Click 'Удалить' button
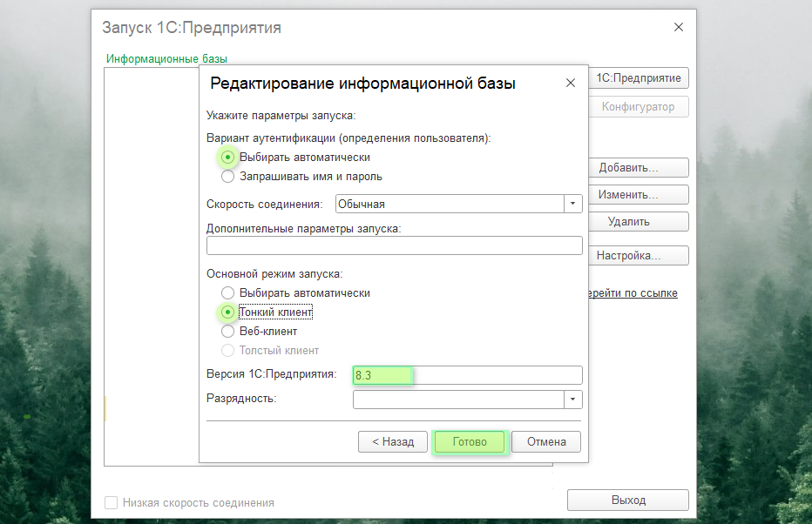Screen dimensions: 812x524 point(639,221)
